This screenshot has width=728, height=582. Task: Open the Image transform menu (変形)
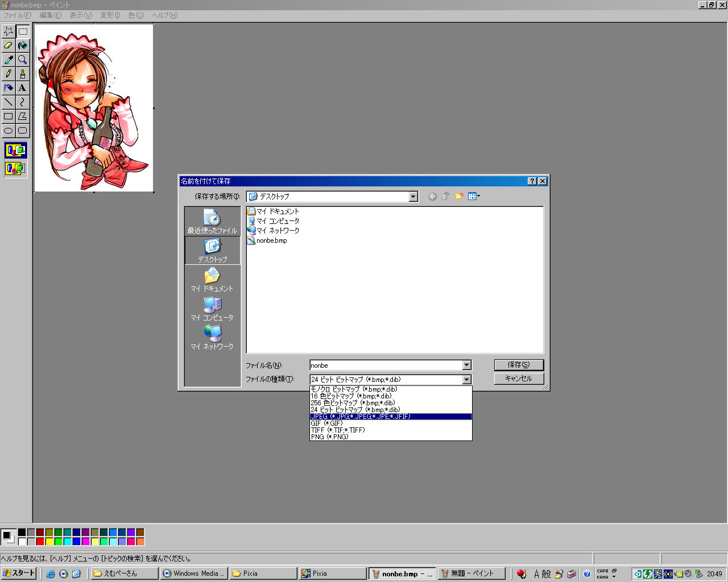coord(110,15)
